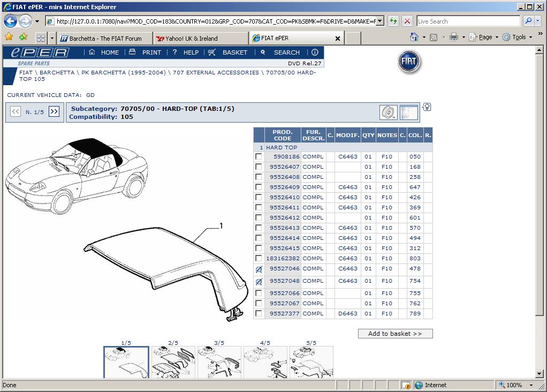This screenshot has height=392, width=547.
Task: Click the browser Print icon
Action: tap(453, 37)
